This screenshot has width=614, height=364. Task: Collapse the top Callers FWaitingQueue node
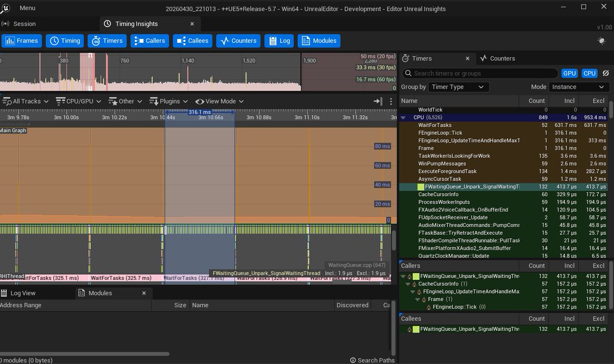click(403, 276)
